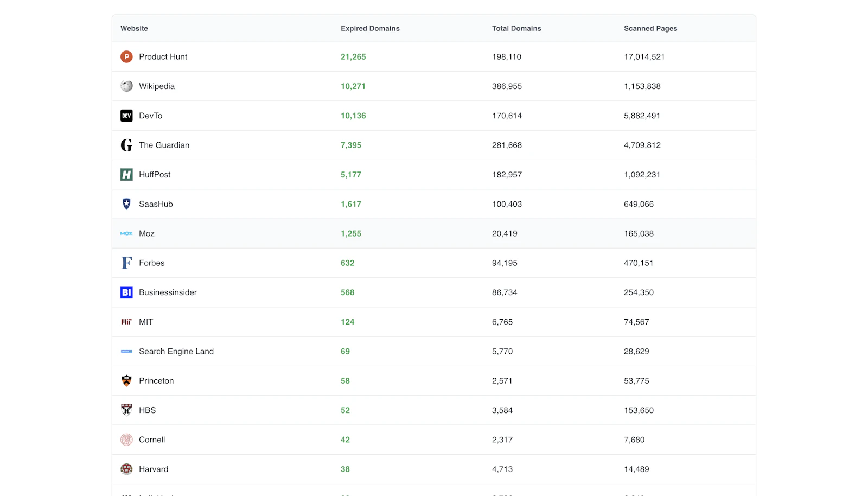Click Forbes' 632 expired domains

(x=347, y=263)
